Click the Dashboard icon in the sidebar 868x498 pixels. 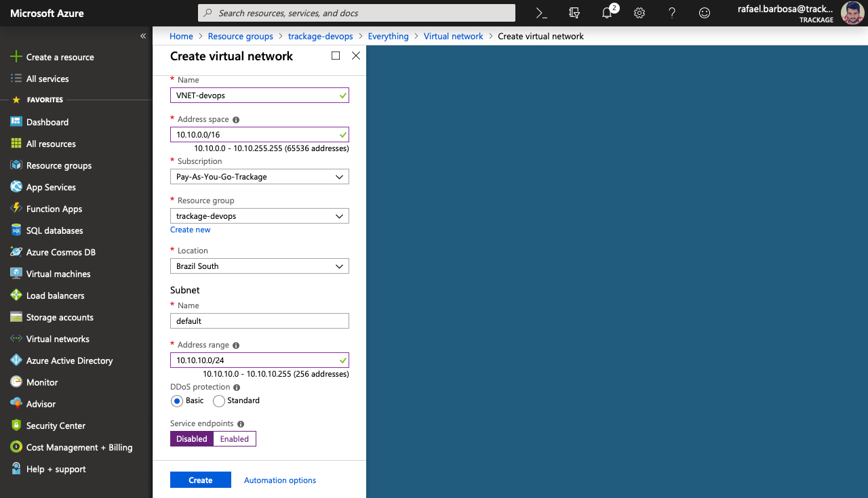[x=16, y=122]
